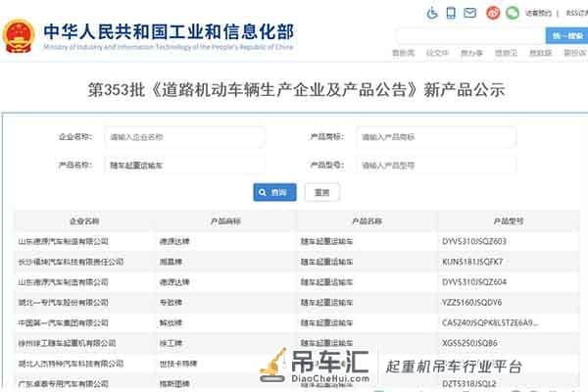Click the page heading 第353批 新产品公示
Viewport: 588px width, 392px height.
(296, 90)
